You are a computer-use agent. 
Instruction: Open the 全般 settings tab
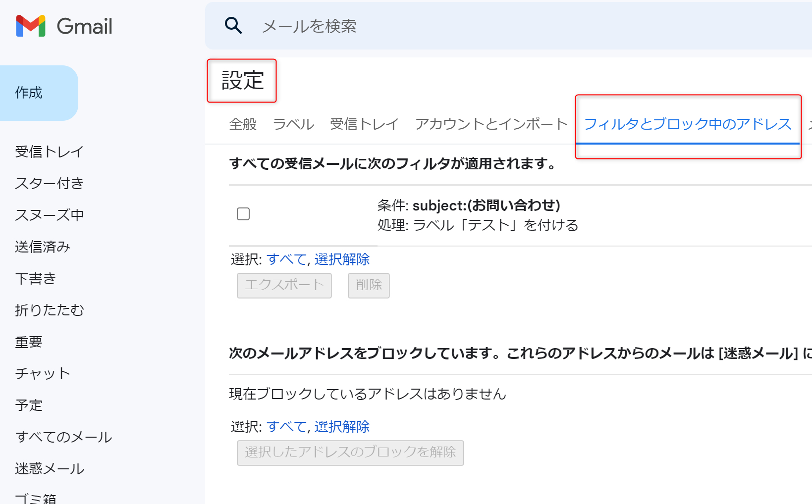pyautogui.click(x=243, y=124)
